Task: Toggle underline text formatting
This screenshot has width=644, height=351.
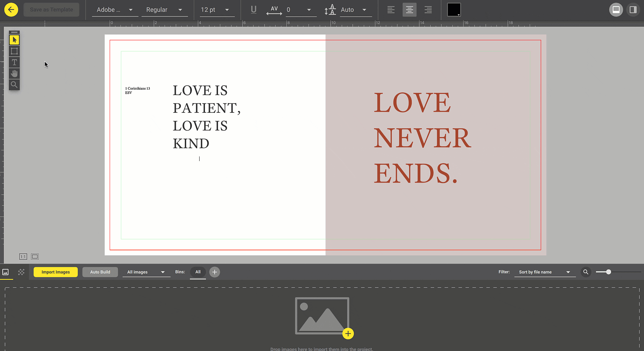Action: [x=254, y=10]
